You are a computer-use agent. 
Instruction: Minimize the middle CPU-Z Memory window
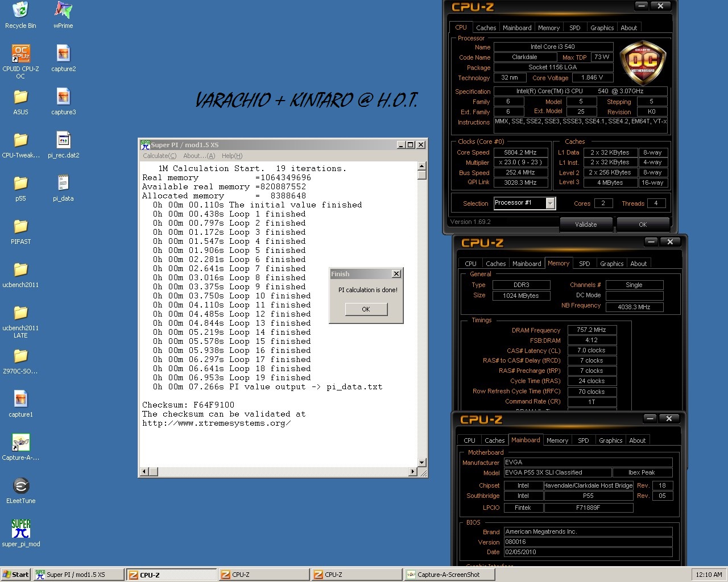point(651,242)
